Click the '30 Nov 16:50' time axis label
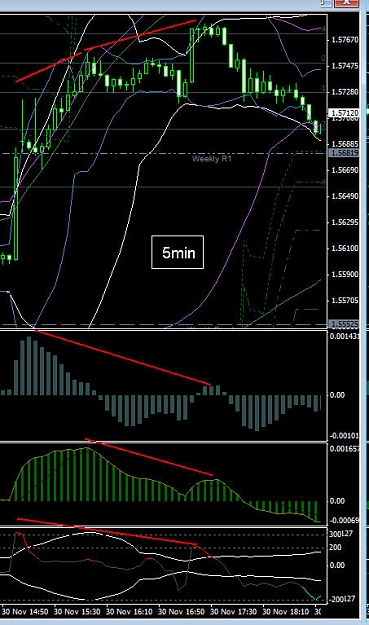This screenshot has height=625, width=369. pyautogui.click(x=181, y=611)
